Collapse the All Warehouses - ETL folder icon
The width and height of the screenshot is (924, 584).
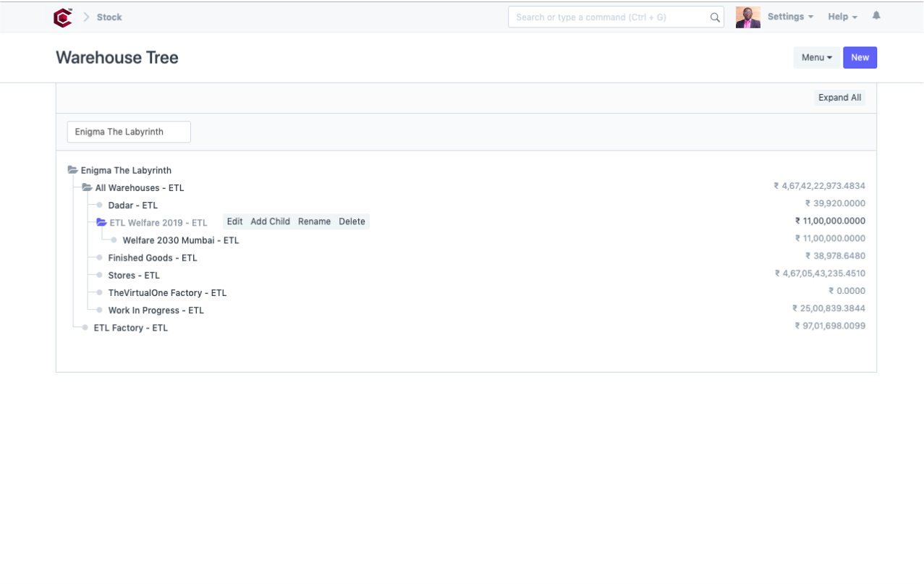tap(87, 187)
